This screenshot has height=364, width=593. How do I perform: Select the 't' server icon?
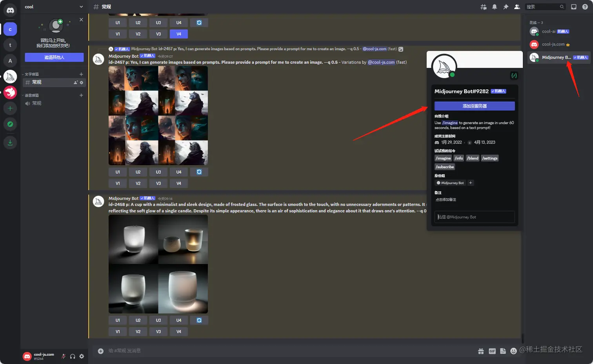click(10, 45)
